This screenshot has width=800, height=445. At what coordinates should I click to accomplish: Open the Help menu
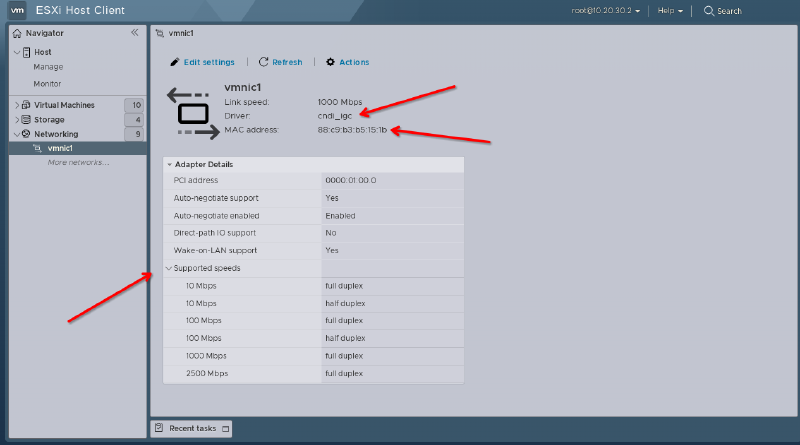tap(670, 11)
